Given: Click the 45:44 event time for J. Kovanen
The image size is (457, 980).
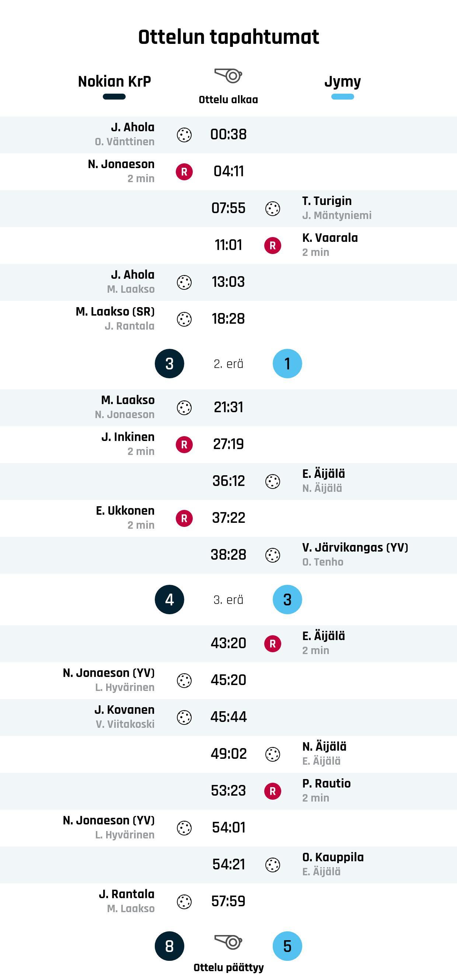Looking at the screenshot, I should click(x=228, y=717).
